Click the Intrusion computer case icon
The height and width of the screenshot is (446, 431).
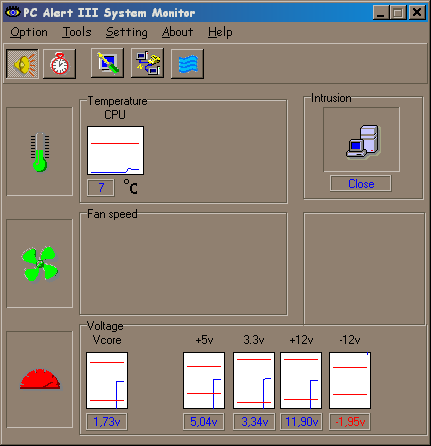362,140
